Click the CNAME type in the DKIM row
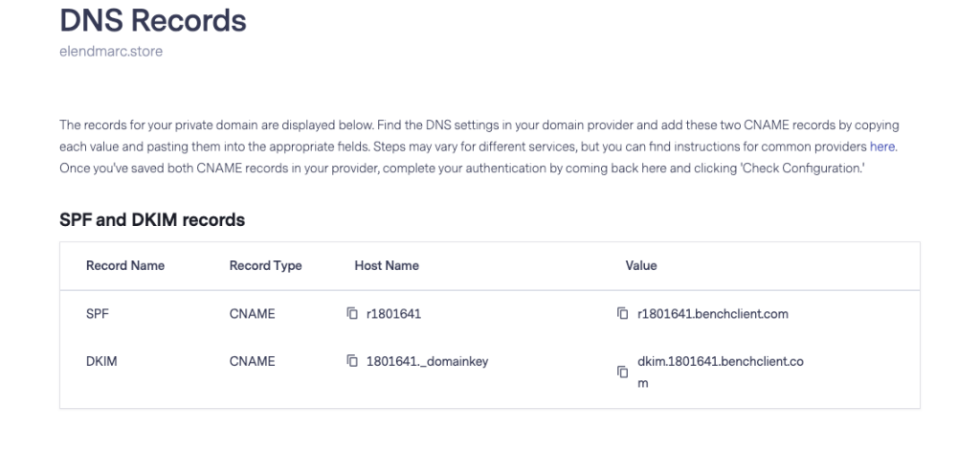980x452 pixels. pos(252,361)
